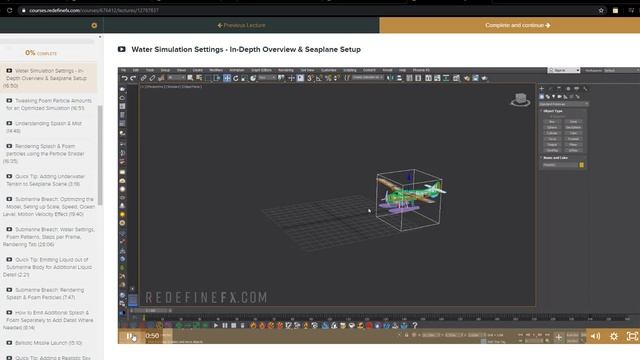Open the Customize menu

tap(329, 70)
